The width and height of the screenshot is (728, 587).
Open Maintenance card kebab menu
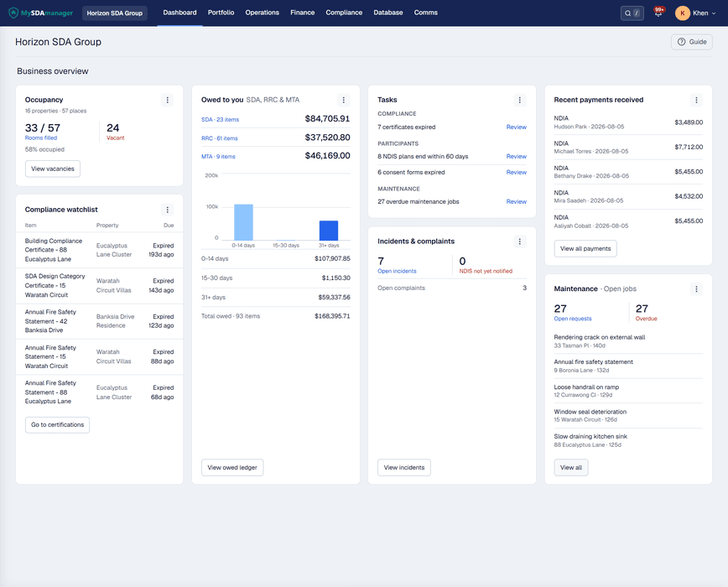[x=696, y=289]
